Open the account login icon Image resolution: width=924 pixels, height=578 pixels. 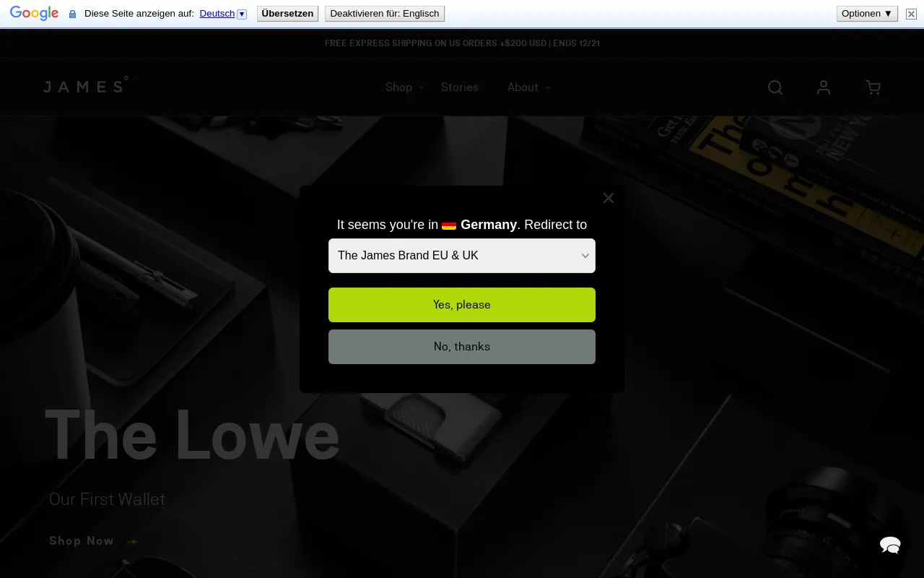(x=824, y=87)
